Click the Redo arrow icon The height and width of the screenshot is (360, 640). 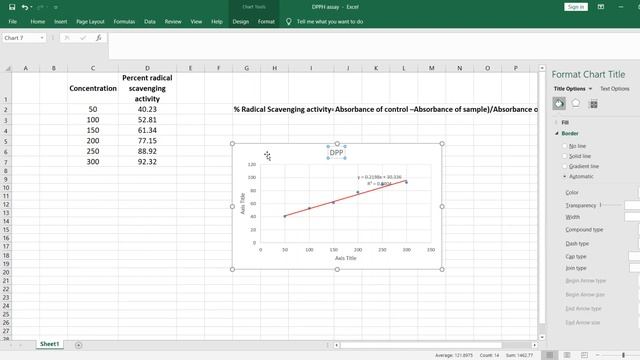tap(40, 7)
